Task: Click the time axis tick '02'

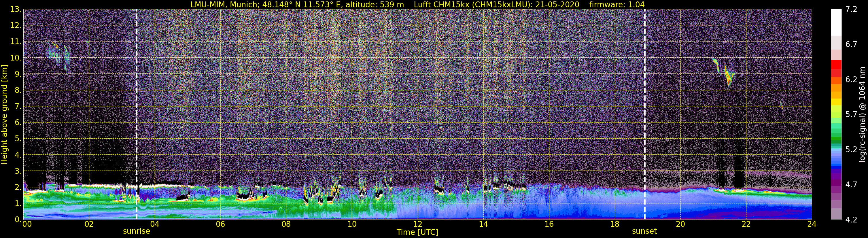Action: pos(89,224)
